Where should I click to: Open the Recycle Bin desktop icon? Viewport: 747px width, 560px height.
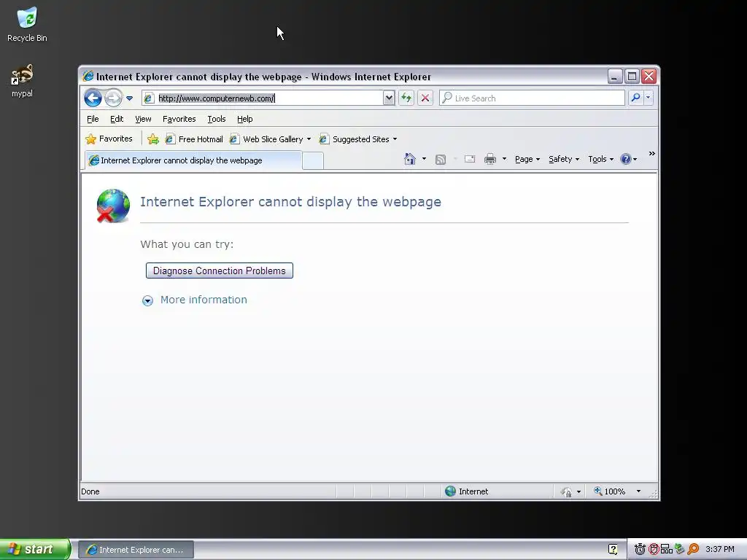[x=27, y=25]
